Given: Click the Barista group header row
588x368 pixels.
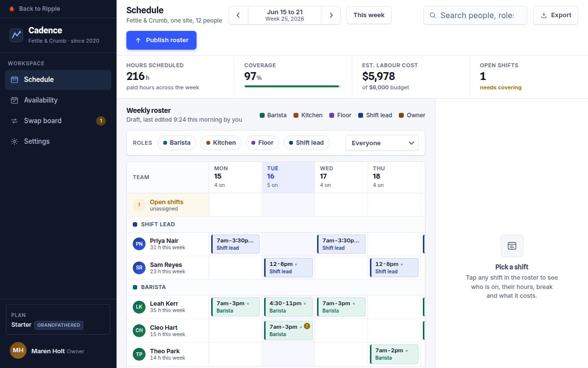Looking at the screenshot, I should coord(276,287).
